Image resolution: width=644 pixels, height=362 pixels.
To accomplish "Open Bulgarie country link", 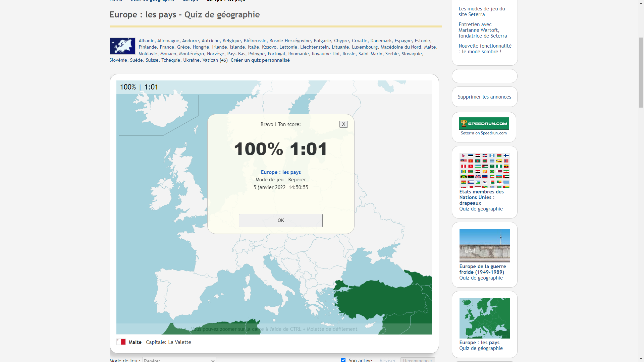I will pyautogui.click(x=322, y=41).
